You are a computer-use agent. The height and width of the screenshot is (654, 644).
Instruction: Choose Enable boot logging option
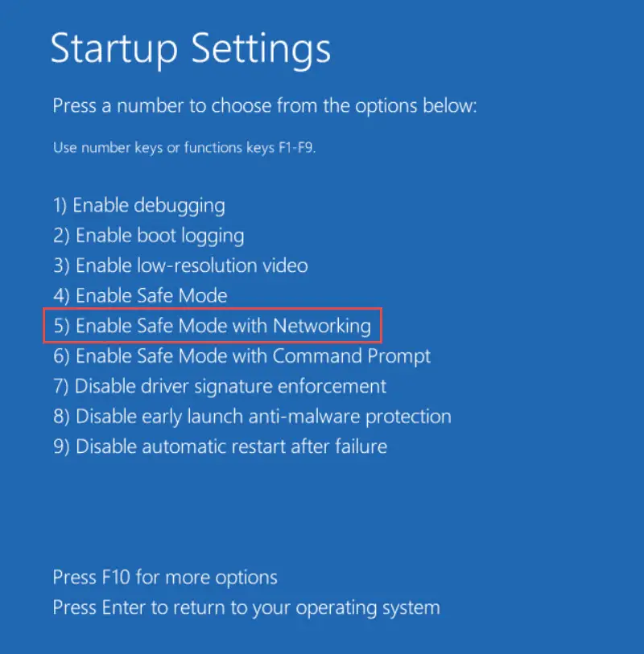pyautogui.click(x=149, y=236)
